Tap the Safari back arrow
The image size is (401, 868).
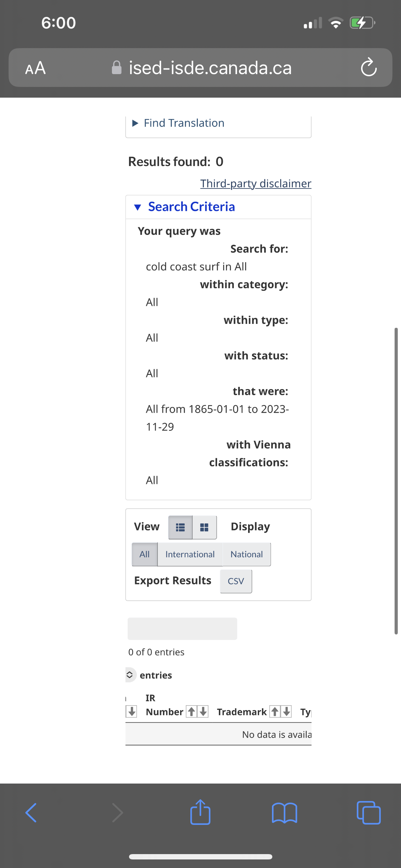pos(31,813)
